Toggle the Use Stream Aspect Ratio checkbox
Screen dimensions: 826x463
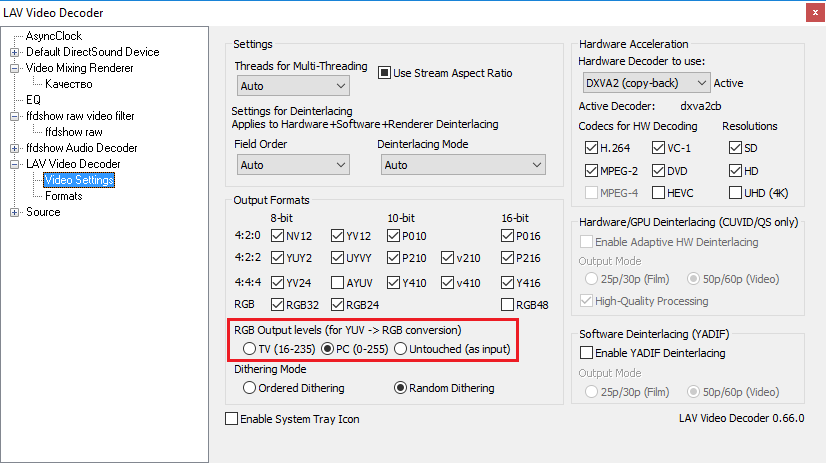(x=384, y=73)
